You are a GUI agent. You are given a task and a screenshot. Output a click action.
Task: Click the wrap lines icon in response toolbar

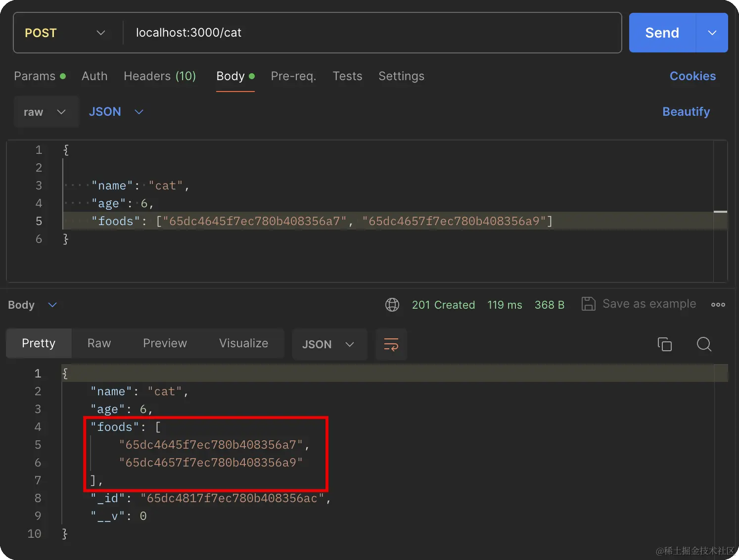(x=391, y=344)
